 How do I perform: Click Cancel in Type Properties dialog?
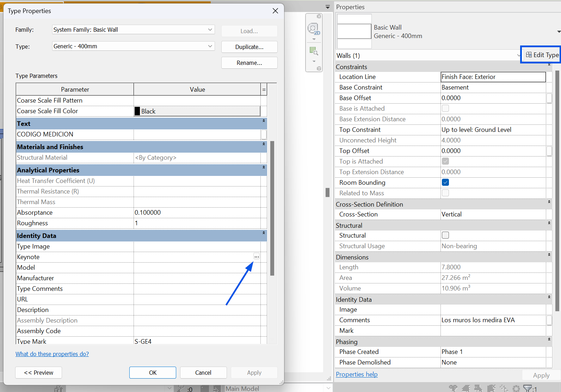[203, 373]
